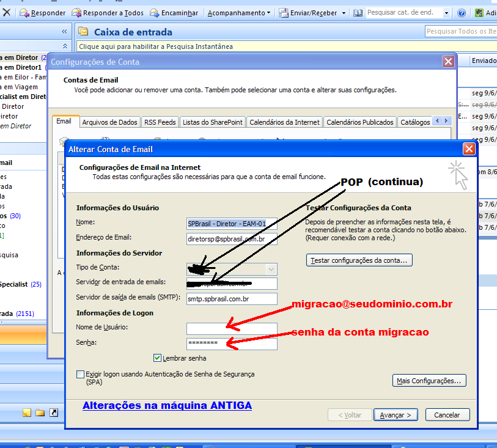Click the Encaminhar forward icon
This screenshot has width=497, height=448.
click(x=155, y=13)
